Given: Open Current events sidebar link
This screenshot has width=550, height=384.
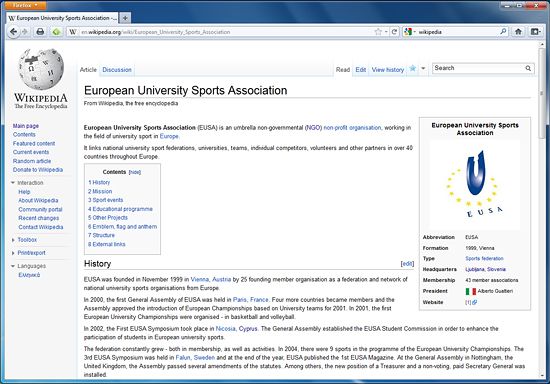Looking at the screenshot, I should tap(31, 152).
